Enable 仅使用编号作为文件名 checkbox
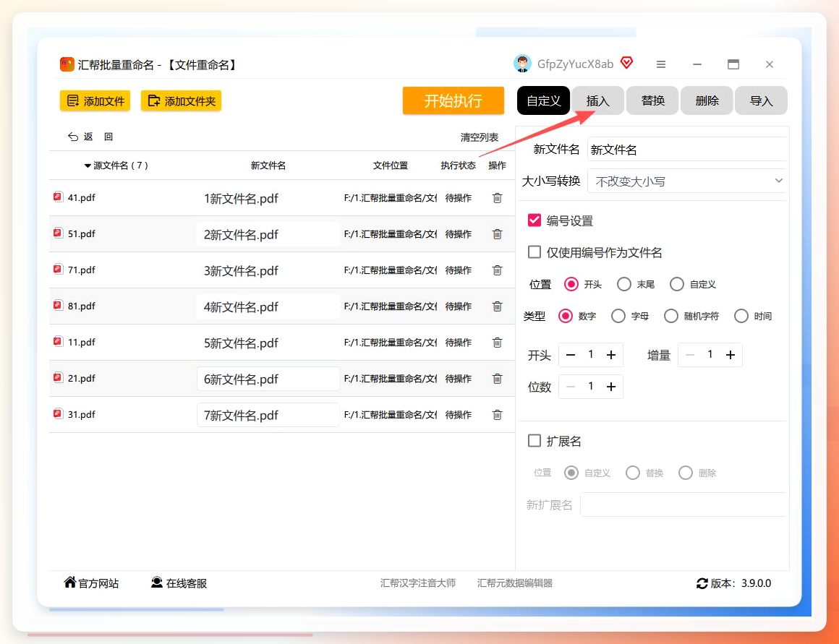Image resolution: width=839 pixels, height=644 pixels. pos(534,252)
